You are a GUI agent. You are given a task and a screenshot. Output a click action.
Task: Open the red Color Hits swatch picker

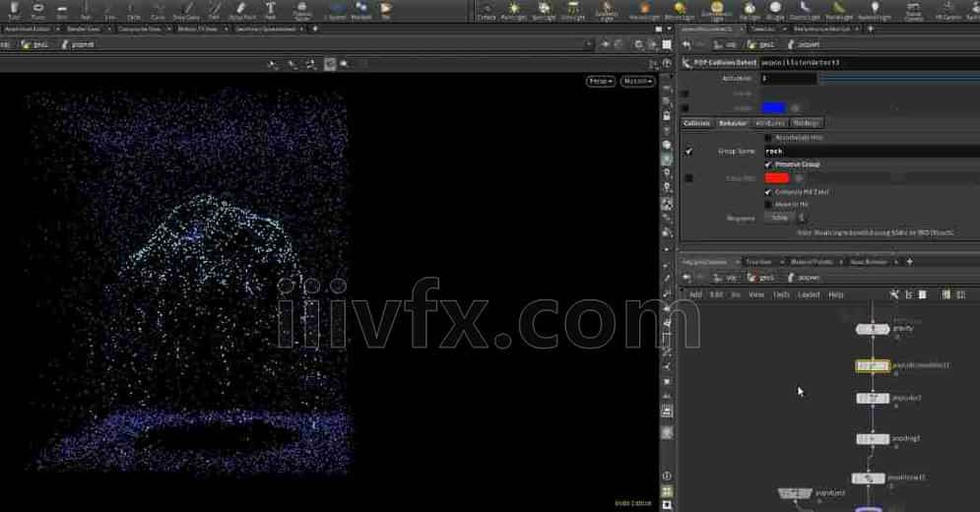pyautogui.click(x=777, y=178)
